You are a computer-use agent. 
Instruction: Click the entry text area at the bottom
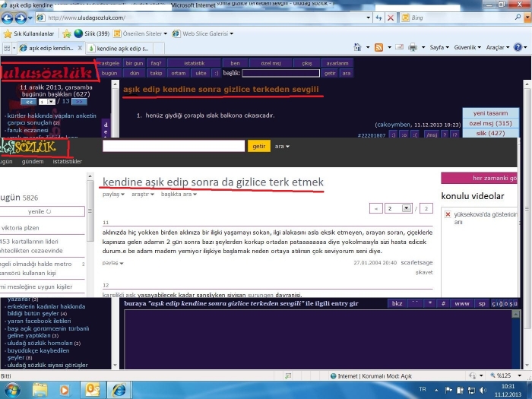(318, 339)
